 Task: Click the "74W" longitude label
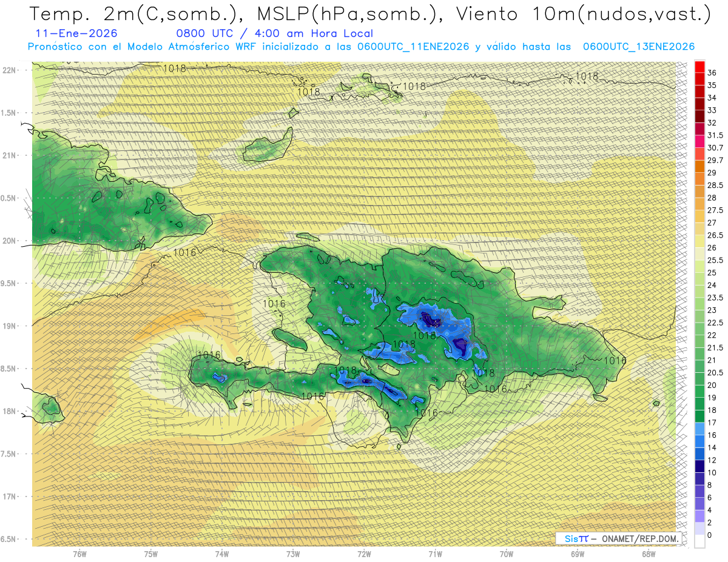pos(222,554)
